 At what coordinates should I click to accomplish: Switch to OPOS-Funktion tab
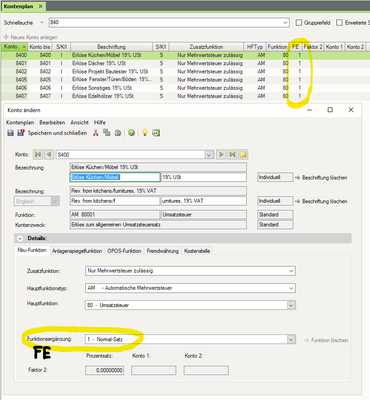pos(124,251)
